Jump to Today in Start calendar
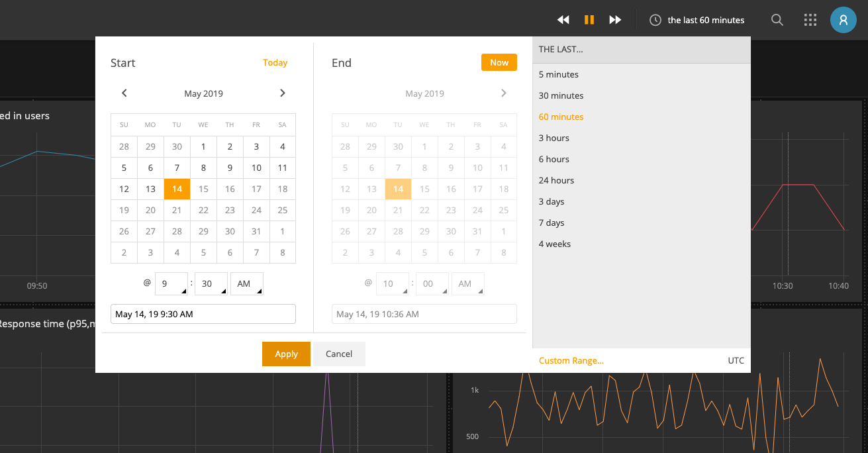 coord(275,62)
